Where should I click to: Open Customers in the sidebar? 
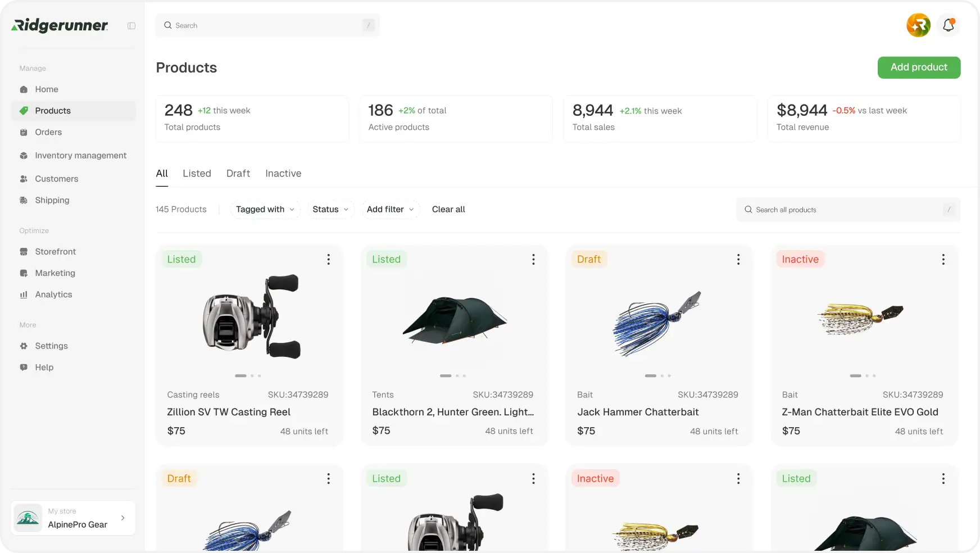pyautogui.click(x=73, y=179)
